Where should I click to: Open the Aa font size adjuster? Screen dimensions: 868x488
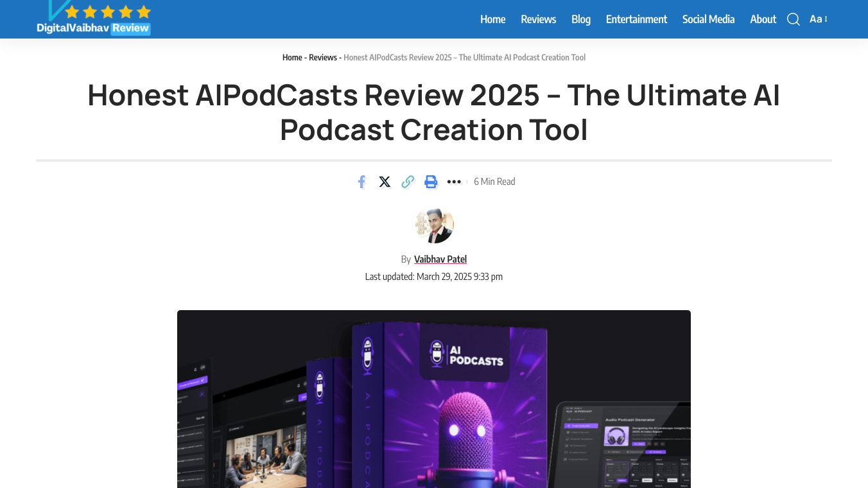pos(819,19)
